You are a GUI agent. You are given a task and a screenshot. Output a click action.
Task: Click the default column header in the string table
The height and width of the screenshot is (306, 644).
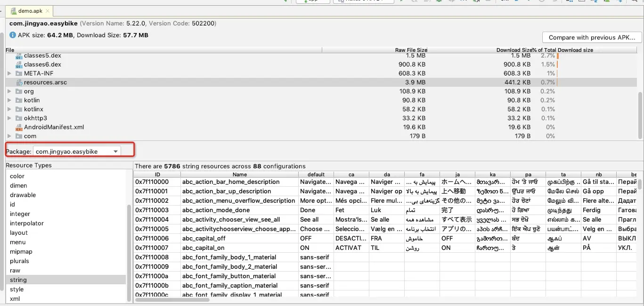coord(316,174)
